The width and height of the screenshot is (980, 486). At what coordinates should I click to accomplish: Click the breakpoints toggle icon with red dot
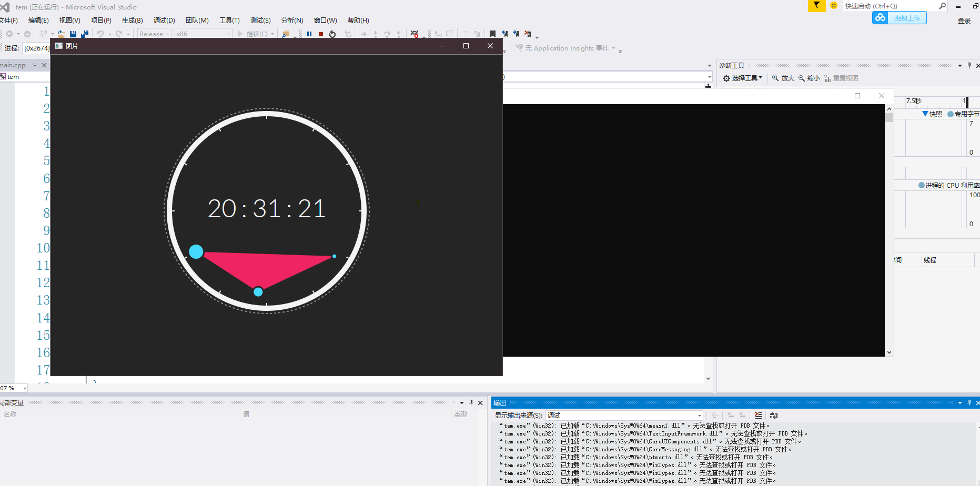(415, 34)
